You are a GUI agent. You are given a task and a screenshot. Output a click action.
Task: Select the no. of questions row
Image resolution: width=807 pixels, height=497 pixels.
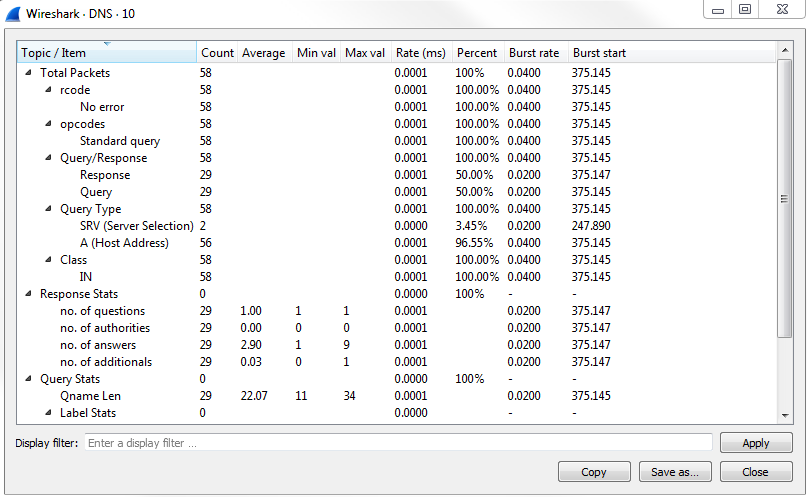pyautogui.click(x=396, y=310)
